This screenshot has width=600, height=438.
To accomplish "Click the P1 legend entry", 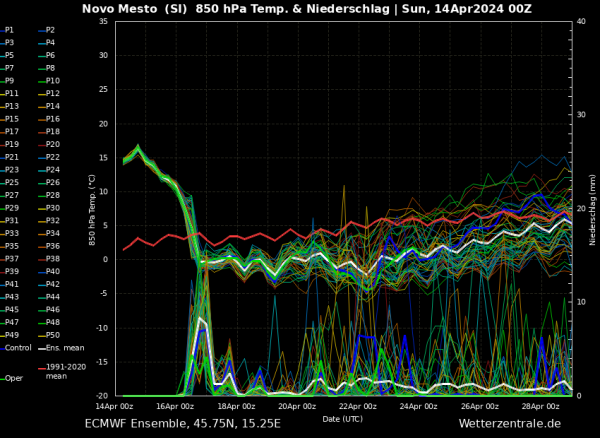I will [x=10, y=30].
